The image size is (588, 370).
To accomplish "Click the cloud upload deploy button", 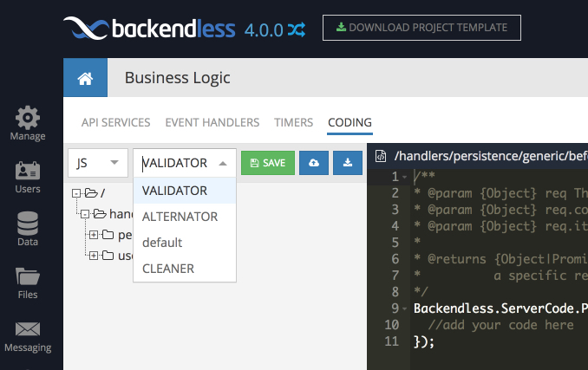I will [x=314, y=163].
